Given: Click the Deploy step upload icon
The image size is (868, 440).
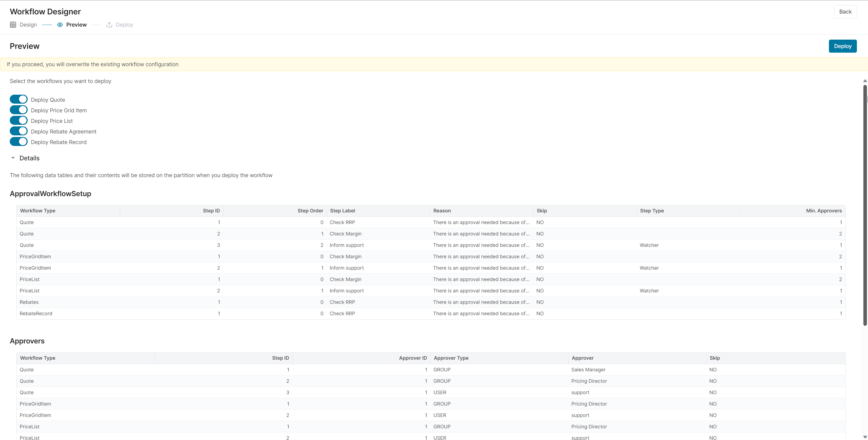Looking at the screenshot, I should tap(109, 25).
